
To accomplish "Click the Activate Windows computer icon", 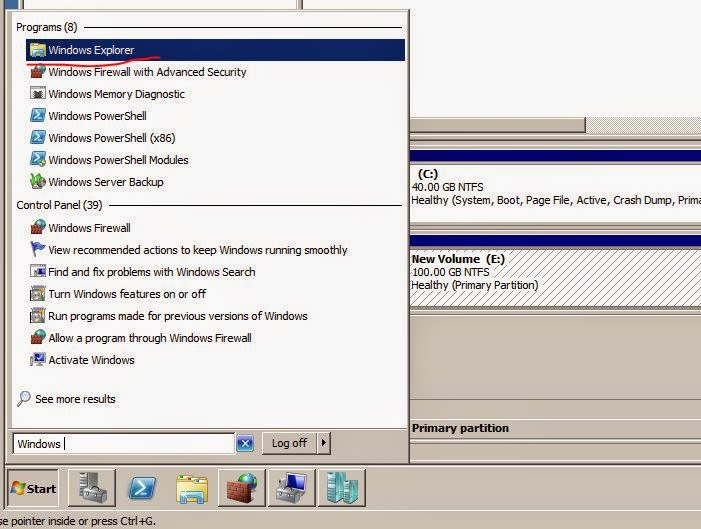I will pyautogui.click(x=38, y=360).
